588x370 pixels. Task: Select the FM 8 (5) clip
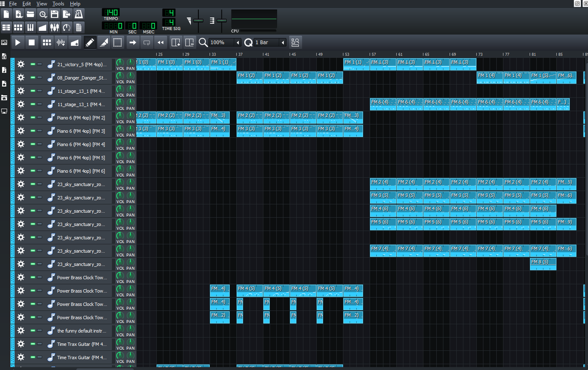[543, 264]
